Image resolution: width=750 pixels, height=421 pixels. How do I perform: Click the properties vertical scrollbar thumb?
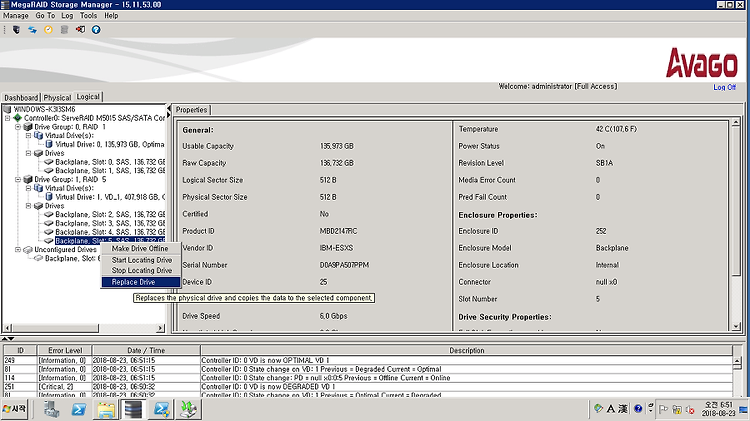click(736, 201)
